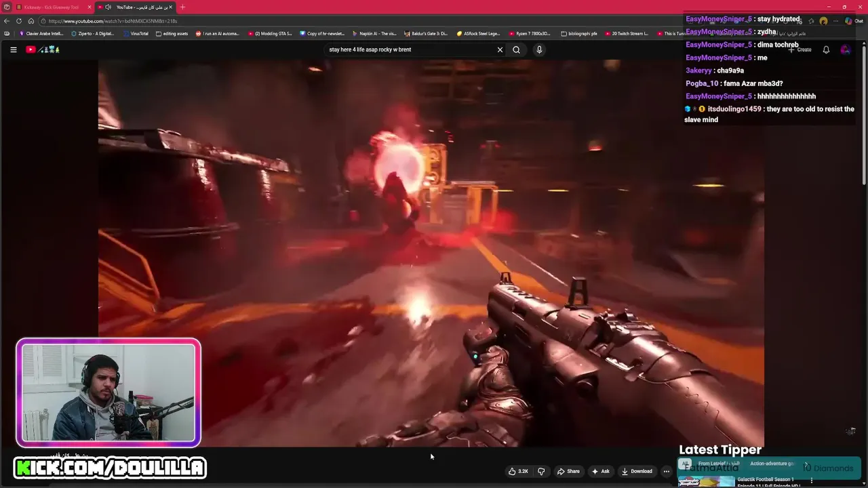Open the Ask AI button
The height and width of the screenshot is (488, 868).
[x=600, y=471]
